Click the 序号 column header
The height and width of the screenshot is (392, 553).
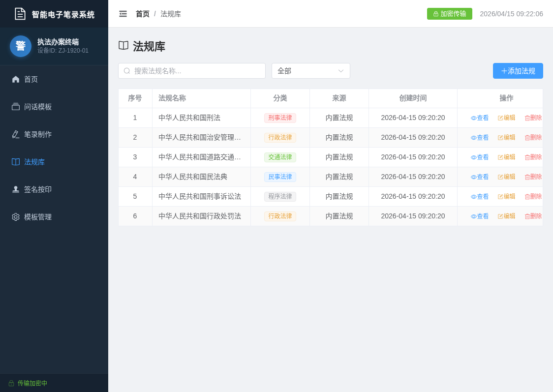[135, 98]
